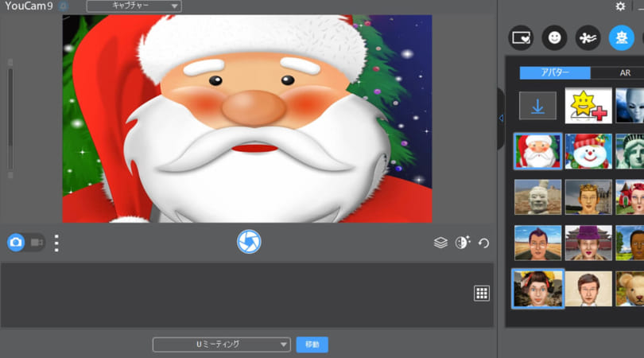Clear all effects with the undo icon
Viewport: 644px width, 358px height.
[x=484, y=243]
